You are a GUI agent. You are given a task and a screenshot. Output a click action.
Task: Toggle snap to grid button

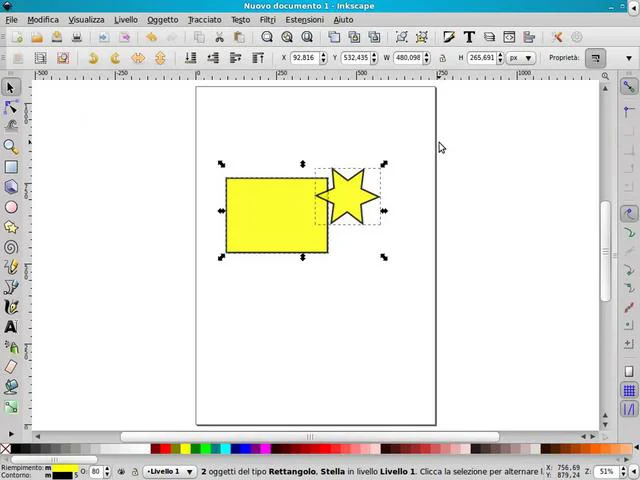pyautogui.click(x=629, y=390)
